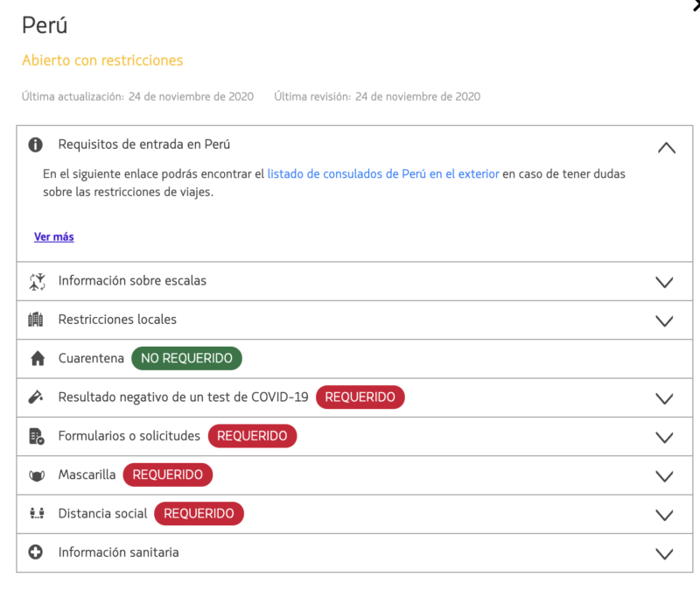Open the listado de consulados de Perú link
The width and height of the screenshot is (700, 605).
(383, 174)
